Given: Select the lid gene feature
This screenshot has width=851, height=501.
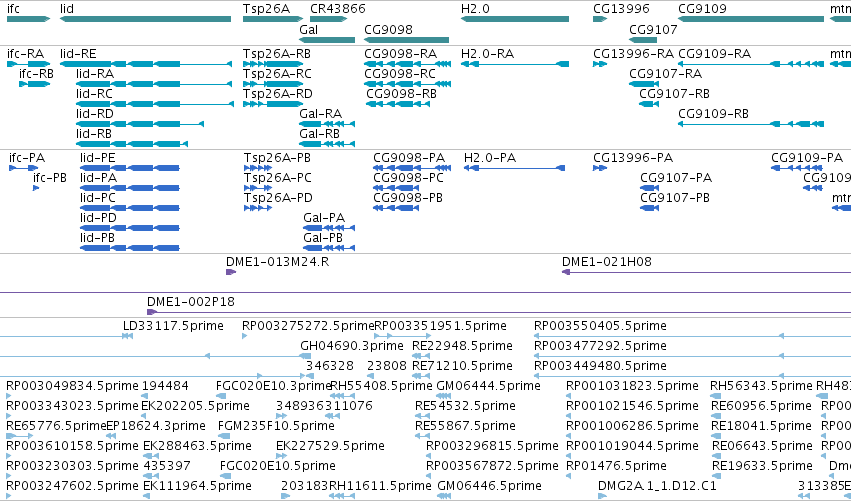Looking at the screenshot, I should (145, 19).
